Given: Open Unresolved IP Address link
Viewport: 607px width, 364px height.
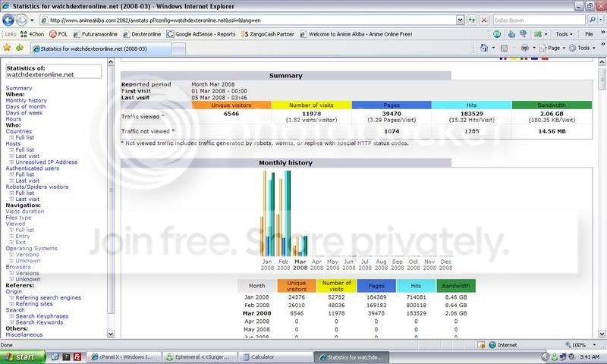Looking at the screenshot, I should click(x=46, y=162).
